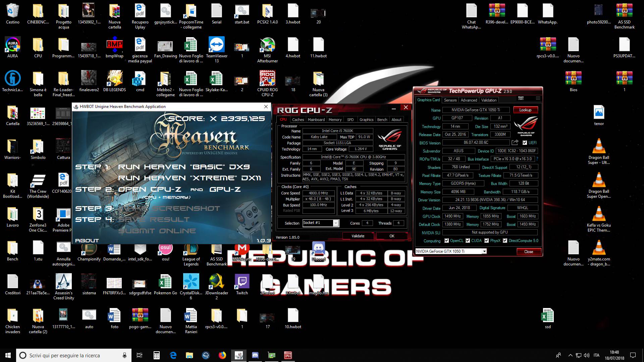The image size is (644, 362).
Task: Open CrystalDiskMark 6 desktop icon
Action: coord(191,287)
